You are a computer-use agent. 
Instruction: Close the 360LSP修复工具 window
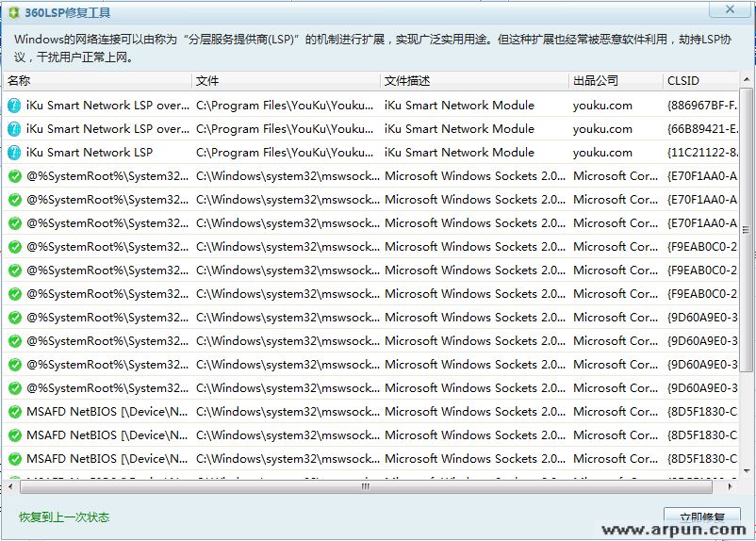tap(730, 9)
